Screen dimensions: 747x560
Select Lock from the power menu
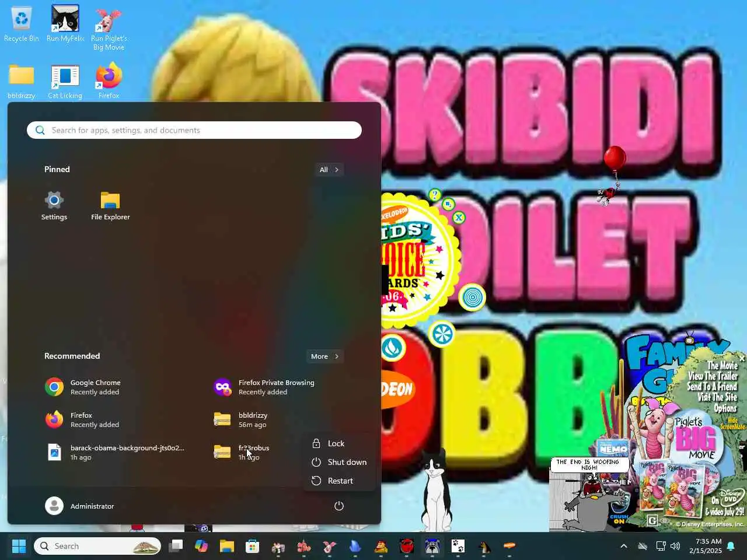(339, 443)
